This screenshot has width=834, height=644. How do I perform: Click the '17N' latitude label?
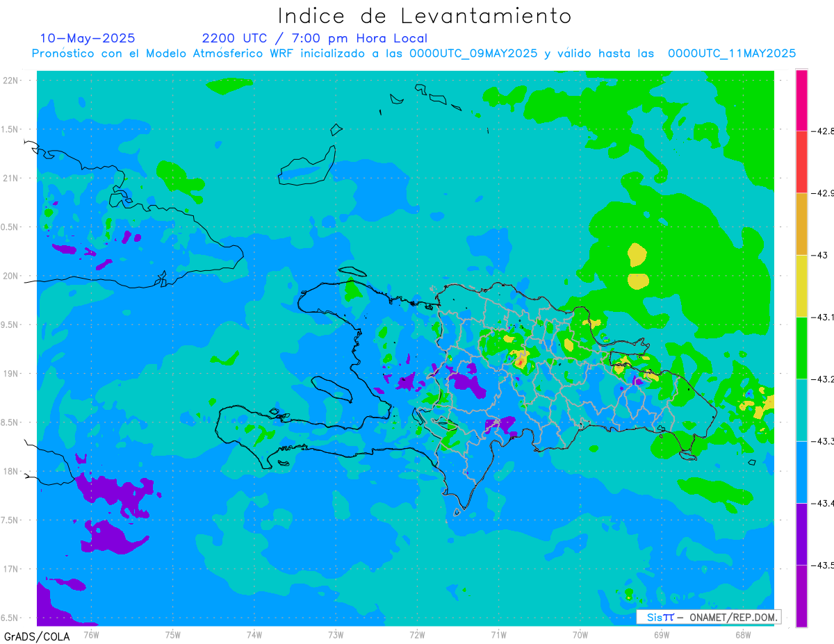(12, 569)
